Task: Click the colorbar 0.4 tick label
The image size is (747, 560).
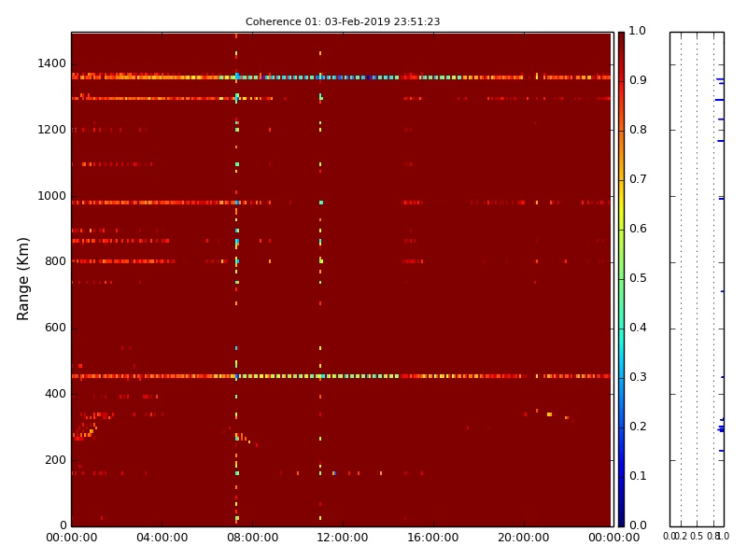Action: click(638, 328)
